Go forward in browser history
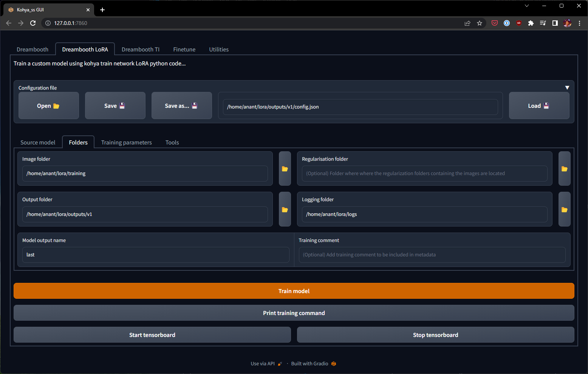Image resolution: width=588 pixels, height=374 pixels. point(21,23)
